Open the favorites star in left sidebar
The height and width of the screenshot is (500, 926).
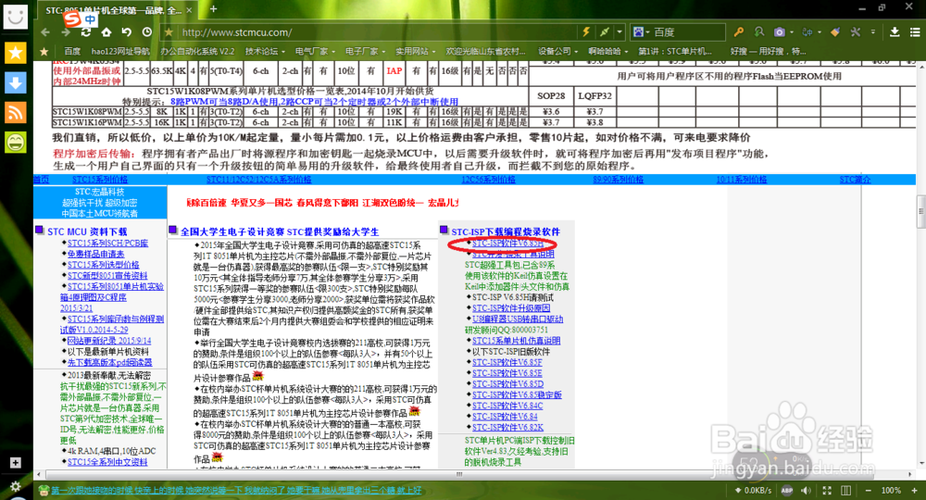tap(15, 53)
